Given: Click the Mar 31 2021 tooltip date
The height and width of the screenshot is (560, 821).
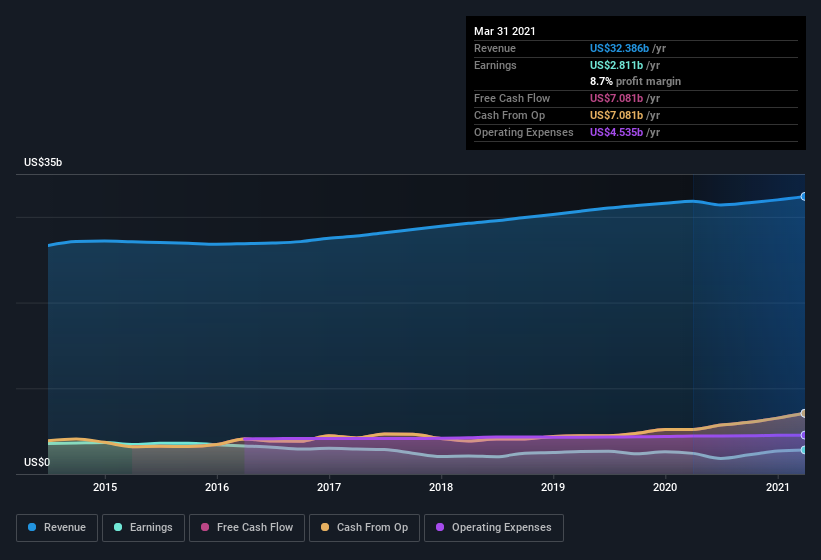Looking at the screenshot, I should [505, 31].
